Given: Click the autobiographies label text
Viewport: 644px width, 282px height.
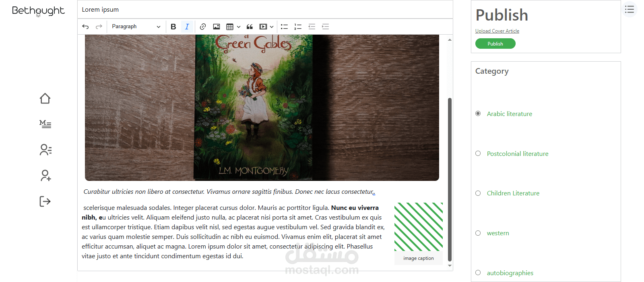Looking at the screenshot, I should click(x=510, y=273).
